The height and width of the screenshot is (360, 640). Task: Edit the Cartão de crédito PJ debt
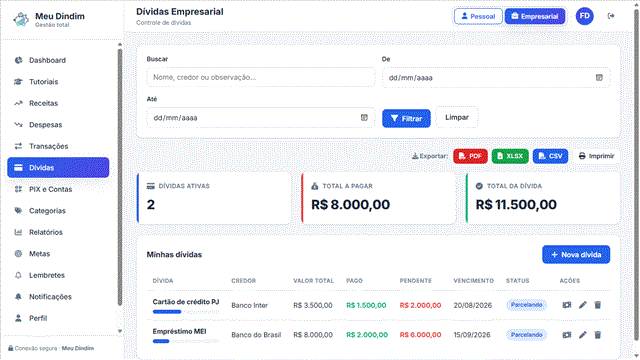coord(582,305)
